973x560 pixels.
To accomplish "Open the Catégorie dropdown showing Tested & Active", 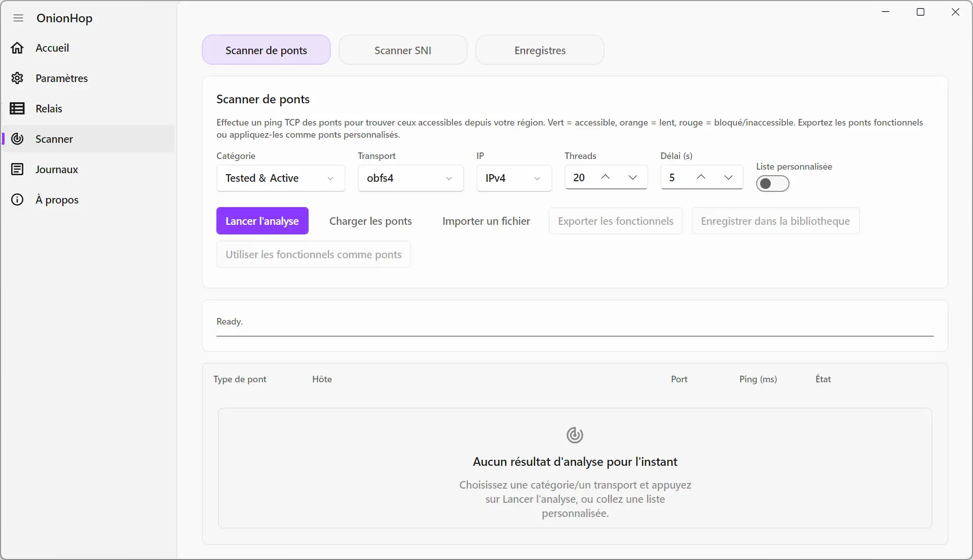I will [x=281, y=178].
